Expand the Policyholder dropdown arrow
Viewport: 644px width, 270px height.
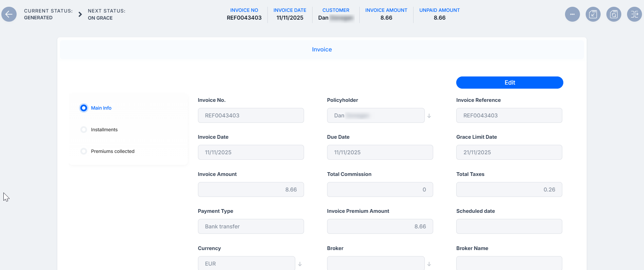429,116
